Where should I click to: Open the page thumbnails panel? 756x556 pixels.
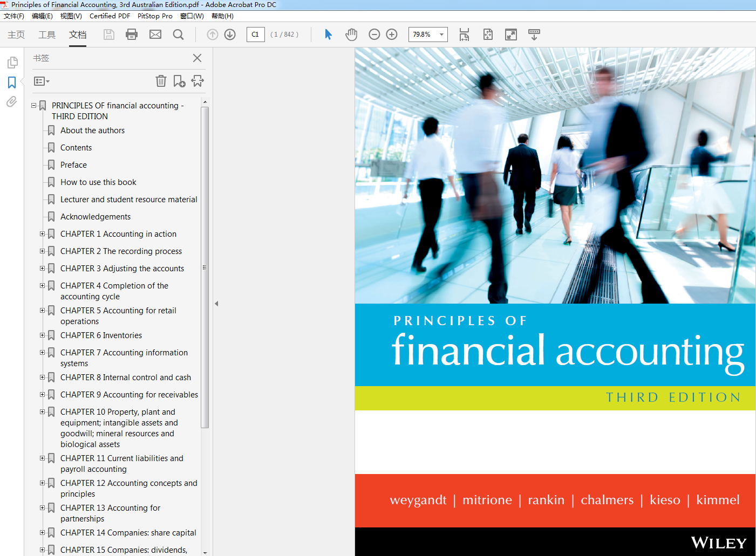(x=12, y=63)
